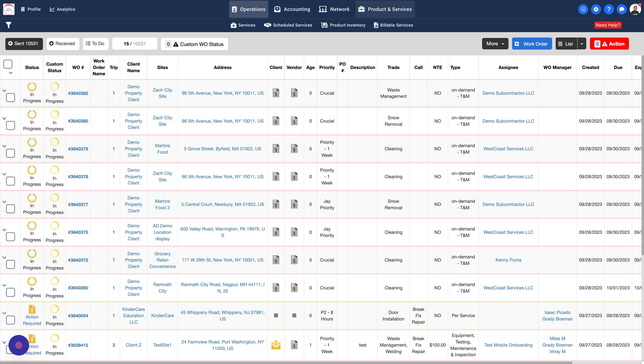Click the purple floating record button
The width and height of the screenshot is (644, 364).
(x=19, y=345)
